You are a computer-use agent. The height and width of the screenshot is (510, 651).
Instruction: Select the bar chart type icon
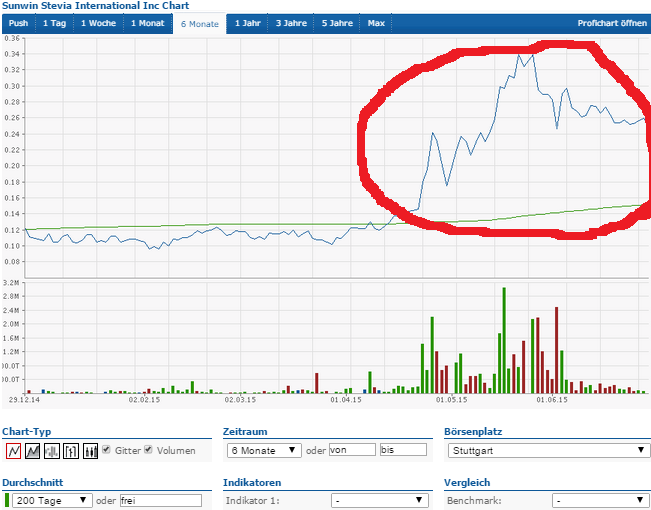51,451
